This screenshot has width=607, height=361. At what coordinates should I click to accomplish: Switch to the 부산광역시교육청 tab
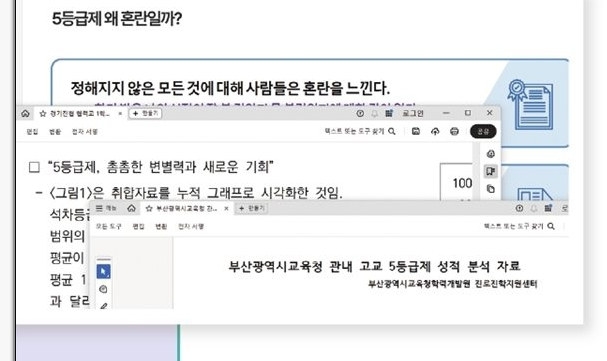187,209
